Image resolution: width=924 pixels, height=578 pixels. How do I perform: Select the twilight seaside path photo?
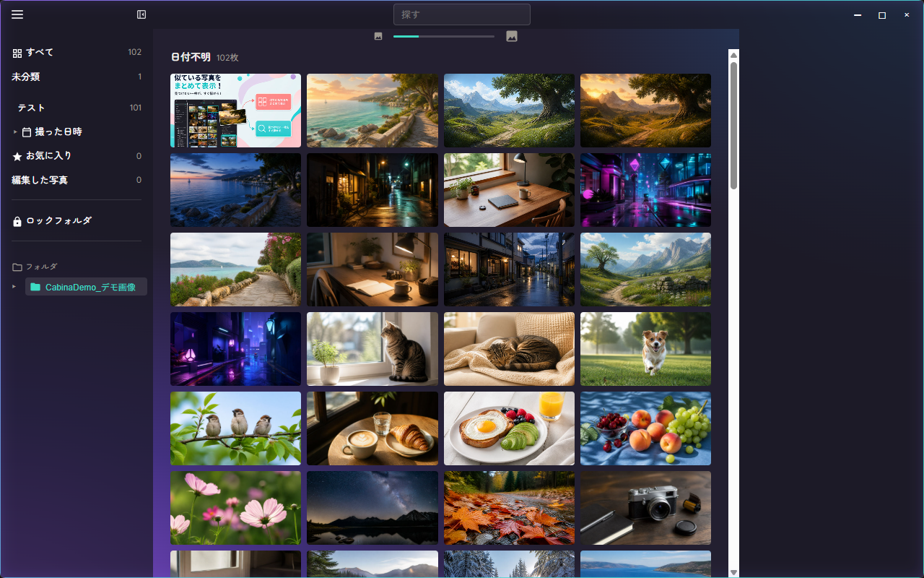(x=235, y=190)
